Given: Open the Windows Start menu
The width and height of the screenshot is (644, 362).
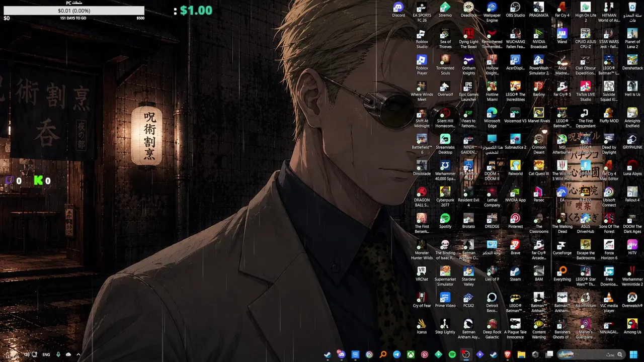Looking at the screenshot, I should click(x=633, y=354).
